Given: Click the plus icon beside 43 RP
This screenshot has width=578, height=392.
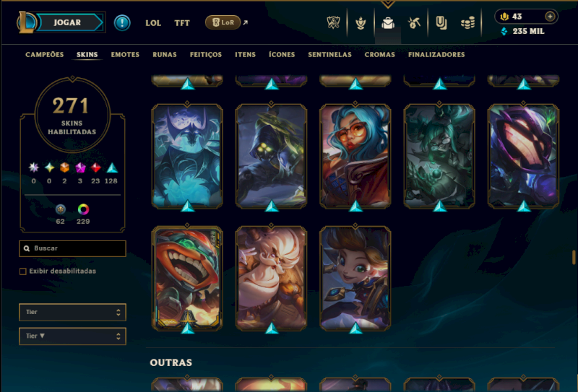Looking at the screenshot, I should (550, 16).
